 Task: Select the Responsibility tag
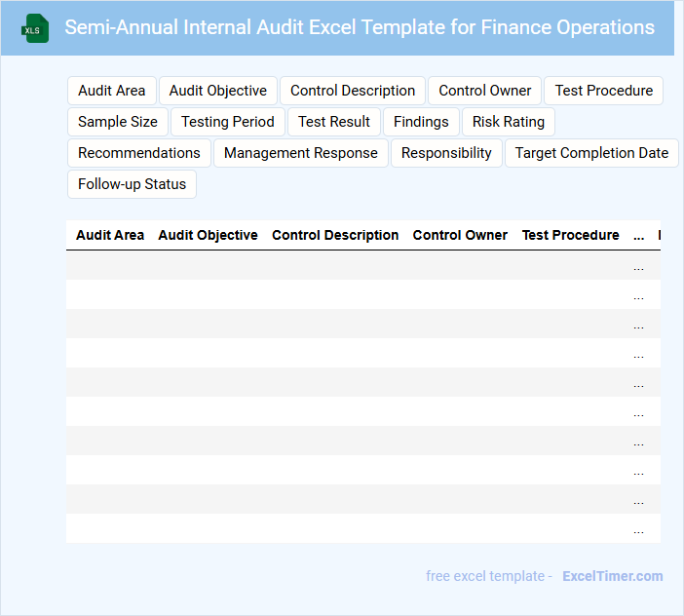(x=446, y=153)
